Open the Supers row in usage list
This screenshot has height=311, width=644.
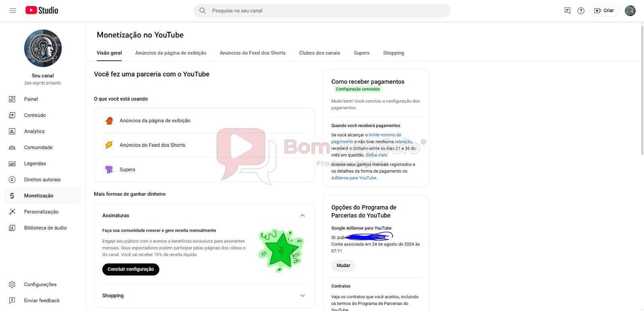204,170
